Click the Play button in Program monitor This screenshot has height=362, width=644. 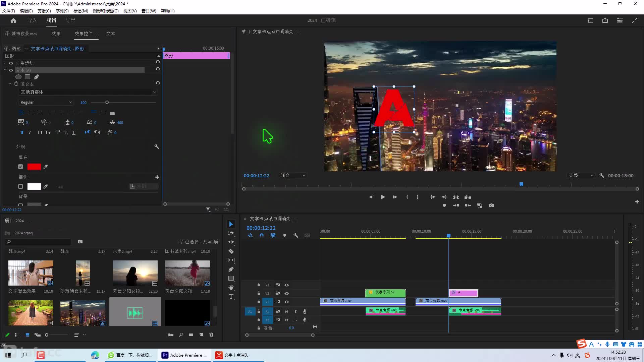pos(383,197)
